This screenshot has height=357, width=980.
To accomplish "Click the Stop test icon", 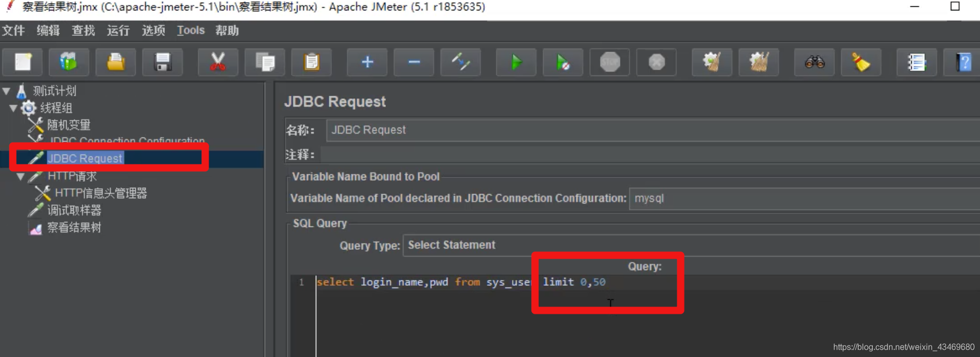I will (x=610, y=62).
